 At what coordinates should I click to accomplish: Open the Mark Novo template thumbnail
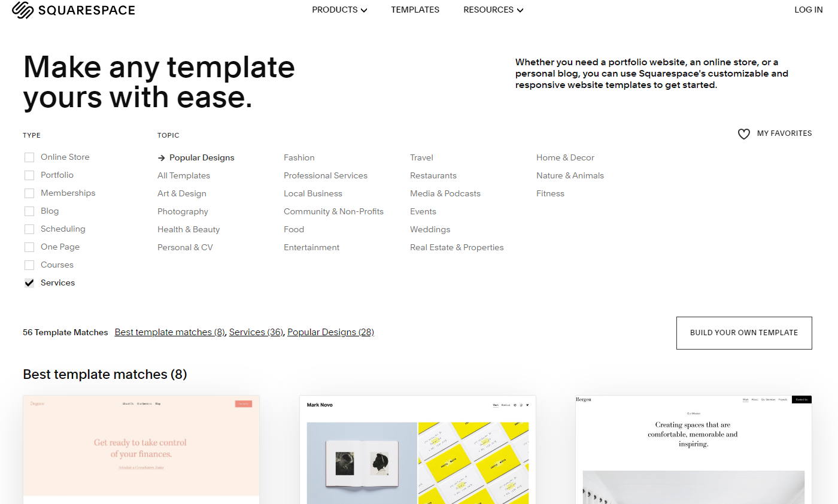[x=418, y=450]
